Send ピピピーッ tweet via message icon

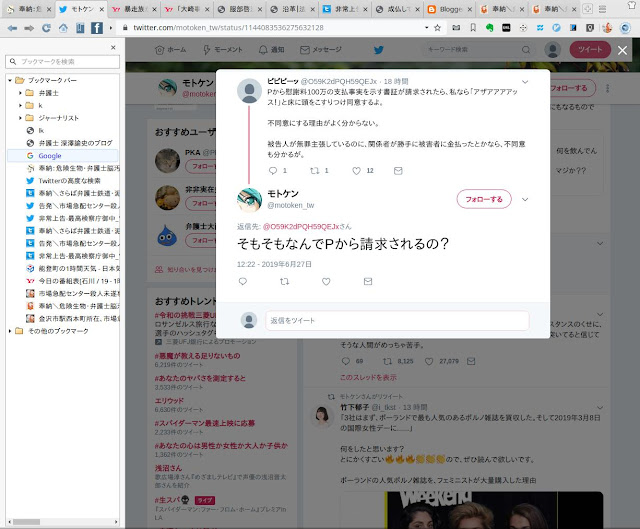click(398, 171)
